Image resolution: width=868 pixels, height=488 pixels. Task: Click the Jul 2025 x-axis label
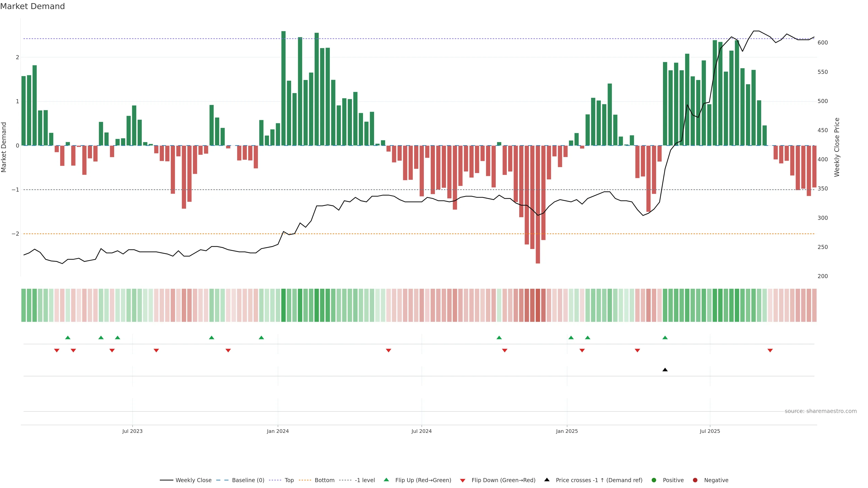pos(710,431)
